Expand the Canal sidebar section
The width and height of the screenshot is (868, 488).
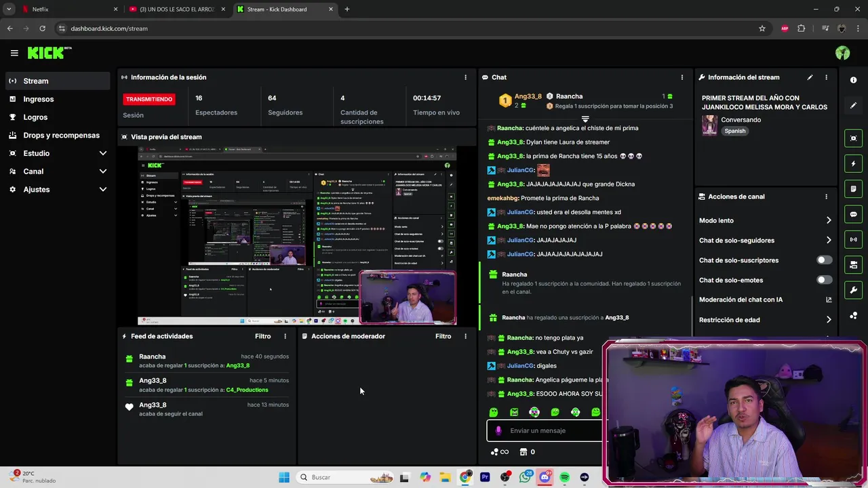point(103,171)
